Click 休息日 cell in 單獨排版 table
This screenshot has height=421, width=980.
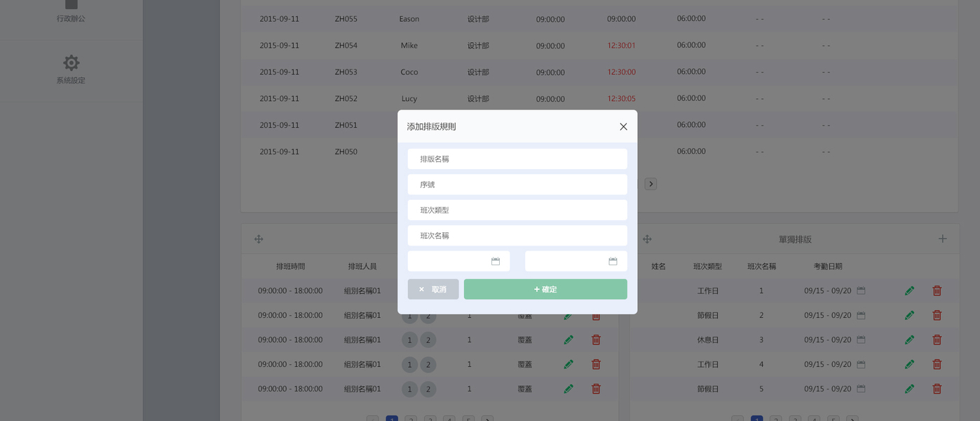(x=708, y=340)
